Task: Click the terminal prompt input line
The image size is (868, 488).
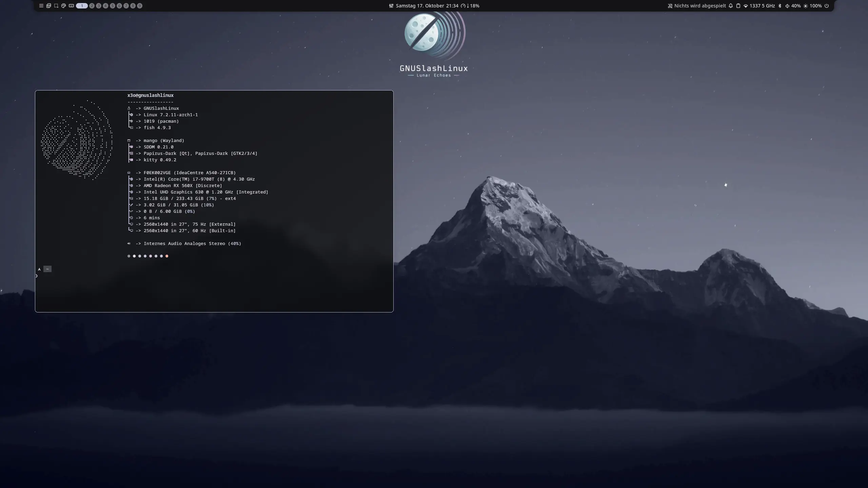Action: tap(214, 276)
